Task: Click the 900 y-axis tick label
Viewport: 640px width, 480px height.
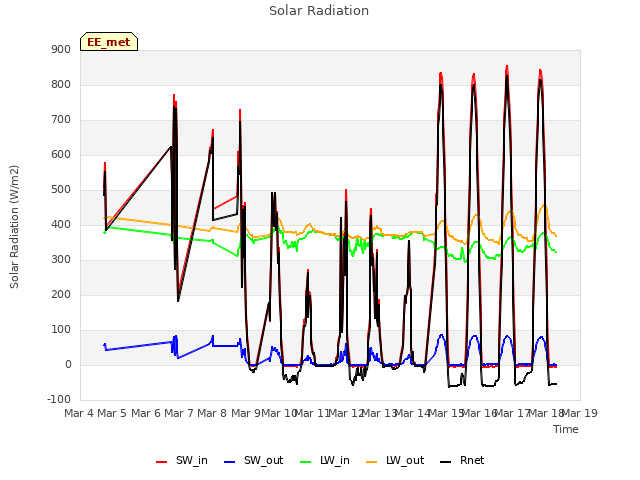Action: point(61,49)
